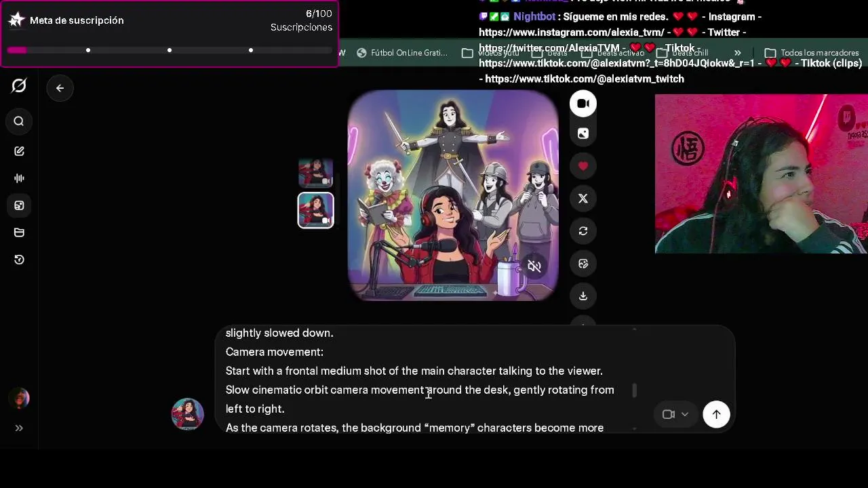This screenshot has width=868, height=488.
Task: Open the search icon in the sidebar
Action: tap(19, 121)
